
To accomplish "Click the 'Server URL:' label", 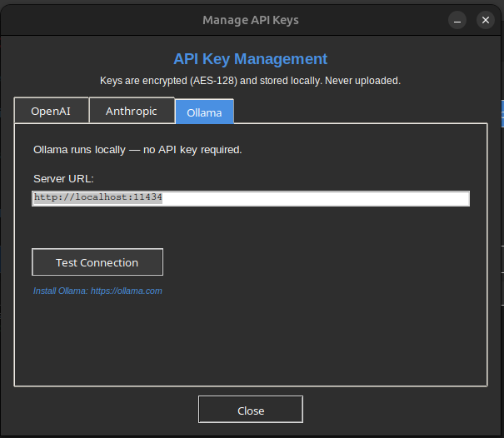I will (x=63, y=179).
